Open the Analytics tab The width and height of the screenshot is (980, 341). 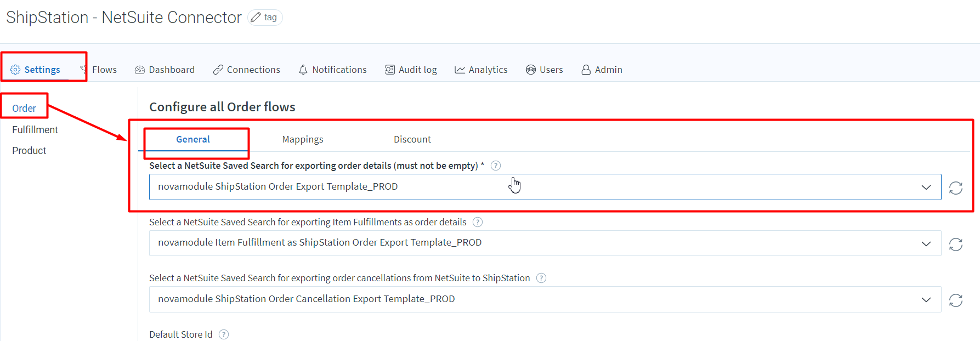481,70
